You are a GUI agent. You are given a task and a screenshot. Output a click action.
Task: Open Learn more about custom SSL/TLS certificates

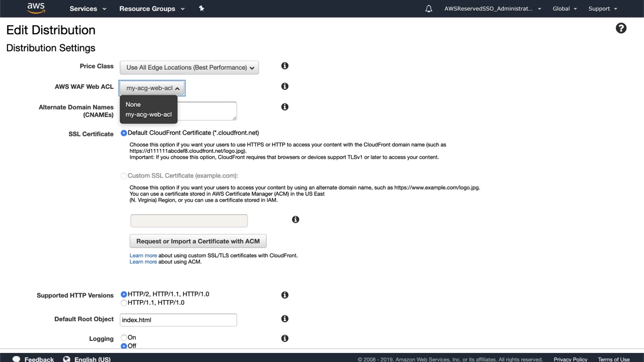pyautogui.click(x=143, y=255)
